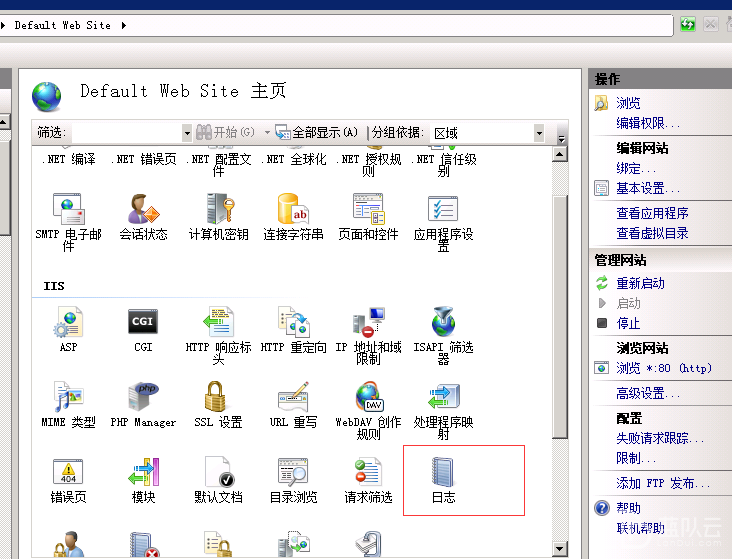Click the blue 帮助 question mark icon
This screenshot has height=559, width=732.
[x=602, y=508]
